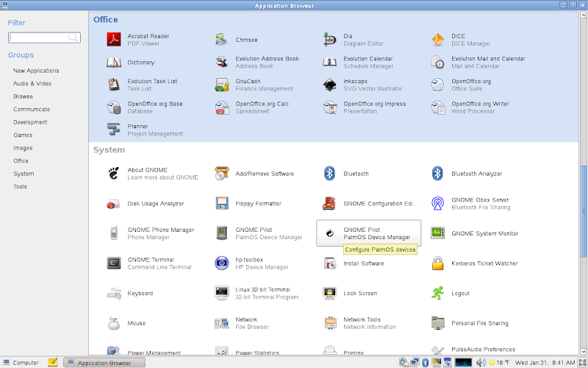Viewport: 588px width, 368px height.
Task: Open Dia Diagram Editor
Action: [x=354, y=40]
